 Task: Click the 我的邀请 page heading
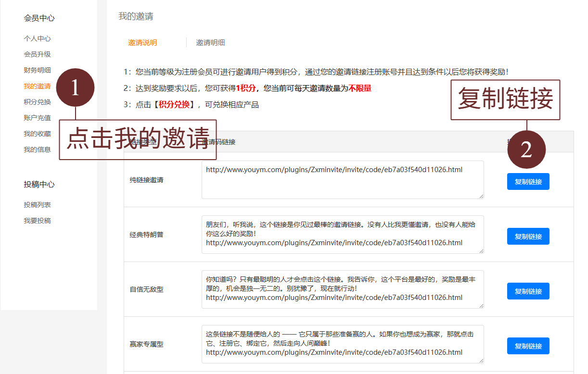136,16
